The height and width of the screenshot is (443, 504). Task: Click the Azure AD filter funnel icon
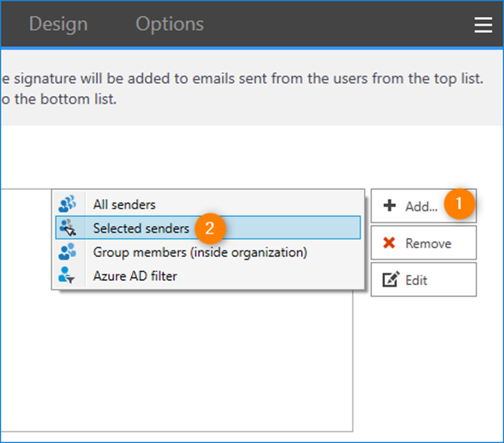(67, 275)
